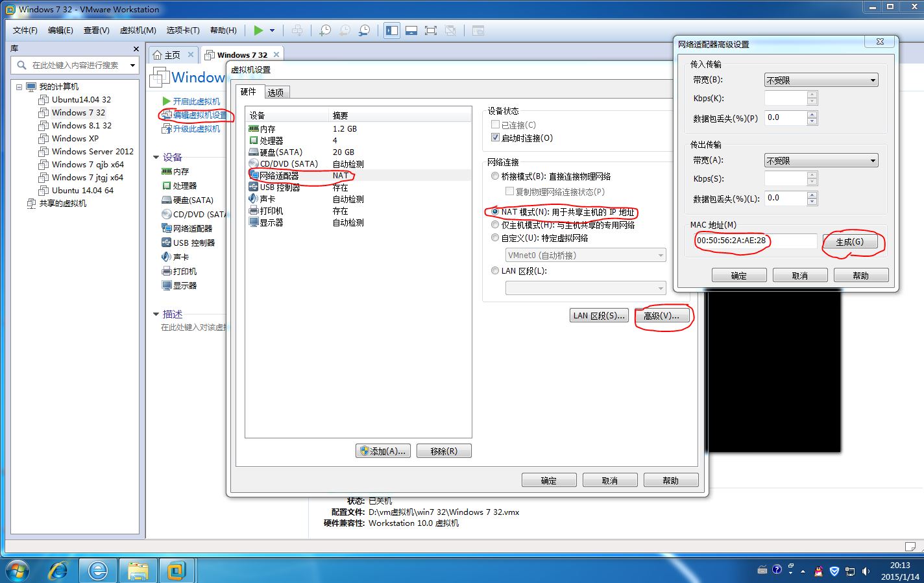Click the 高级(V)... button
Screen dimensions: 924x583
(661, 316)
